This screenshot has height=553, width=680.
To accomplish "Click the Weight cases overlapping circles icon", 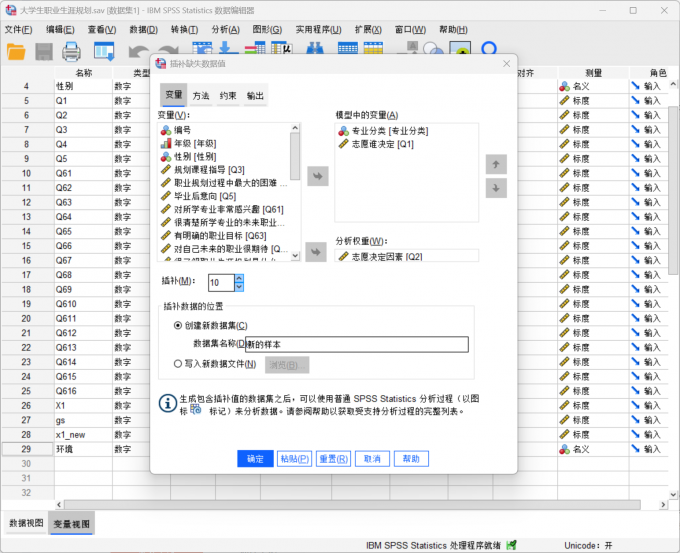I will pos(433,48).
